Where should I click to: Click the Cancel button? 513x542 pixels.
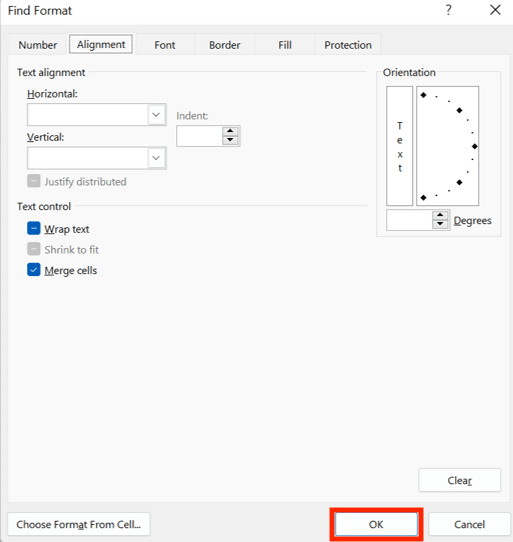tap(469, 524)
